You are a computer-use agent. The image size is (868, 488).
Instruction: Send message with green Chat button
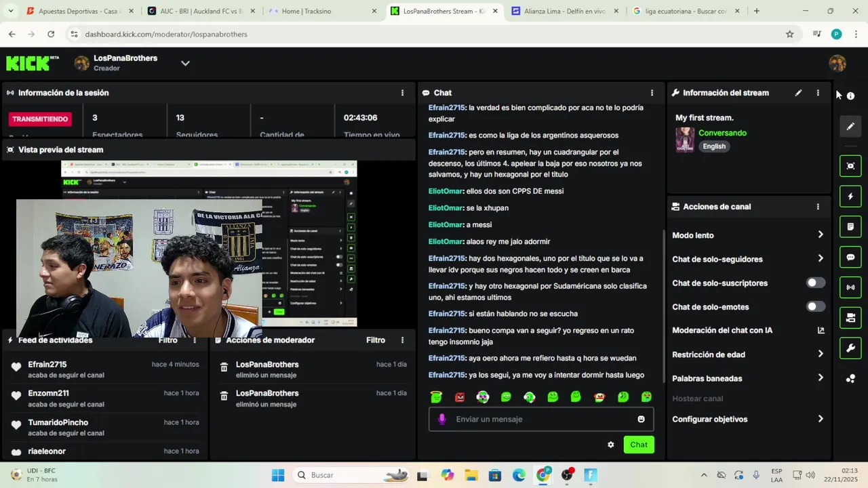pos(639,445)
